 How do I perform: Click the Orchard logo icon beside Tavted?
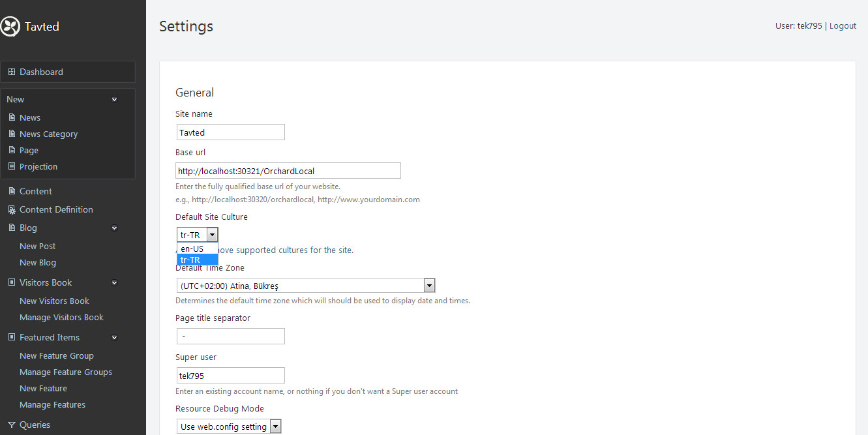pyautogui.click(x=10, y=26)
